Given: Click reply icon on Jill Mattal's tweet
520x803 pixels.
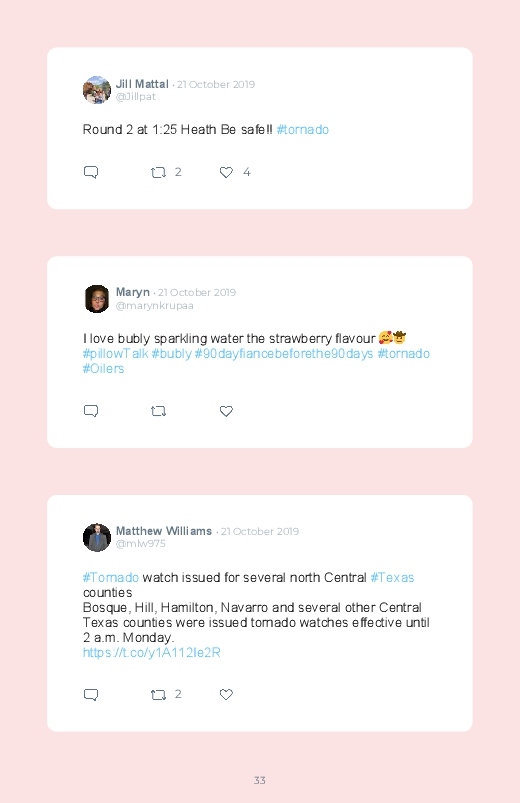Looking at the screenshot, I should point(91,172).
